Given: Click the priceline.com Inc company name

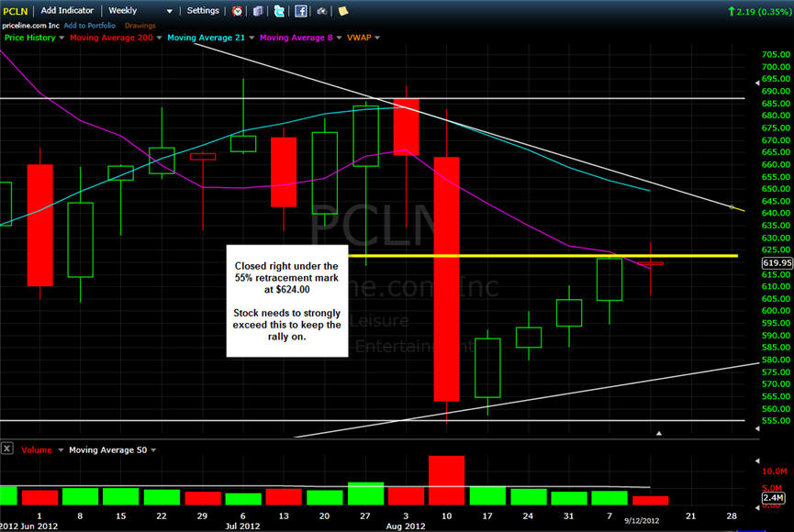Looking at the screenshot, I should [x=30, y=26].
